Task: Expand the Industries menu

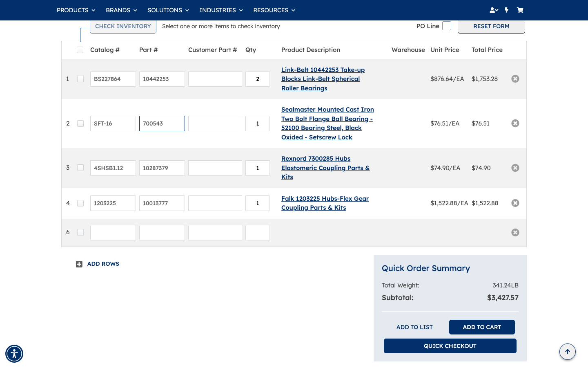Action: click(221, 10)
